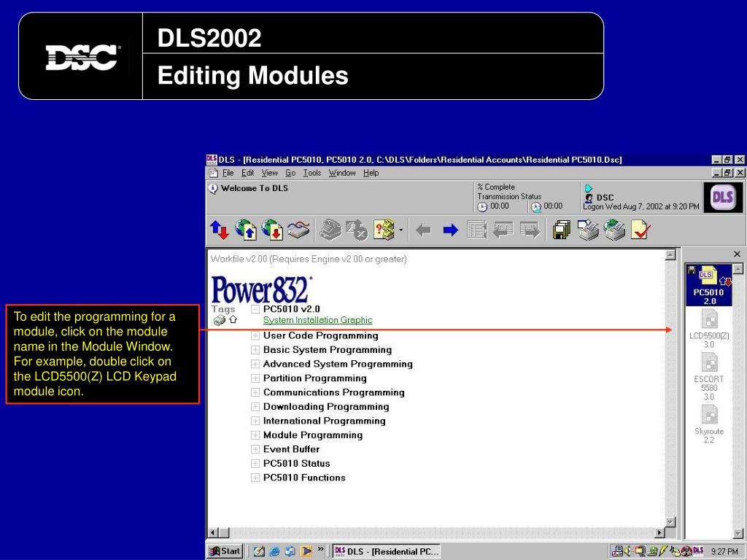Open the Tools menu

pyautogui.click(x=312, y=173)
